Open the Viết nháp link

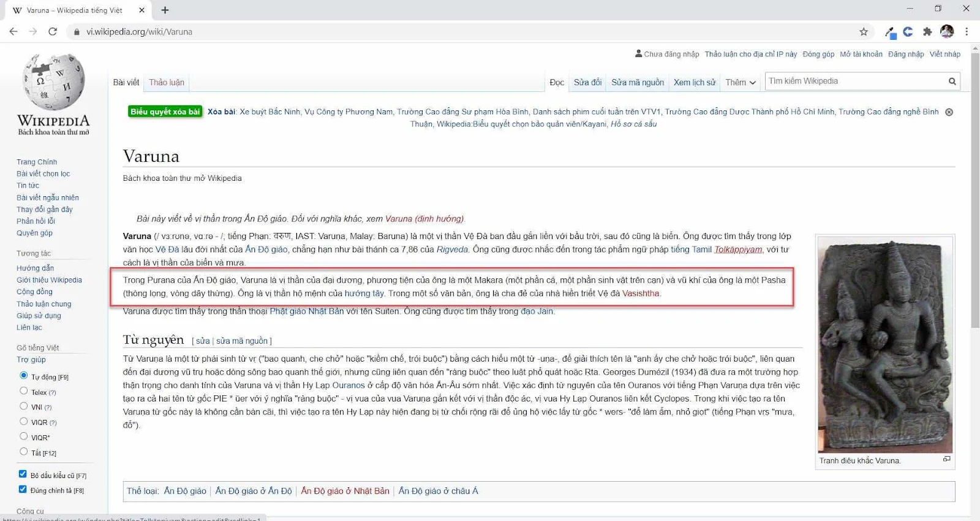coord(945,54)
